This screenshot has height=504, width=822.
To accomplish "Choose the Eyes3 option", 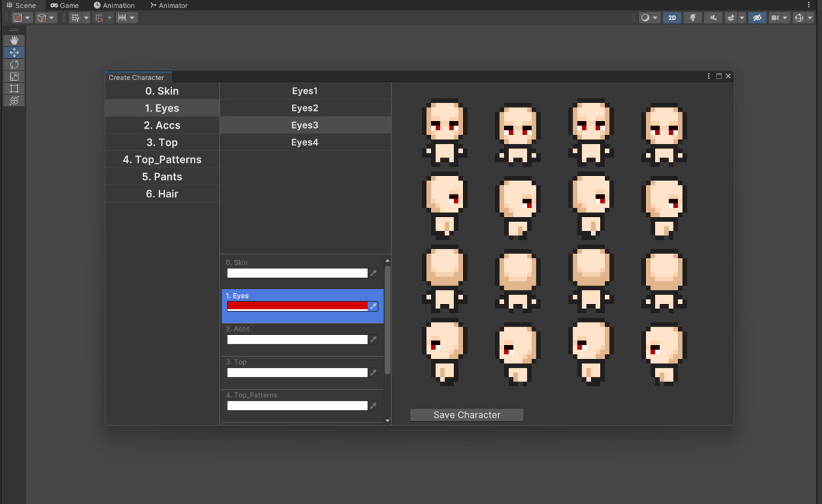I will click(305, 125).
